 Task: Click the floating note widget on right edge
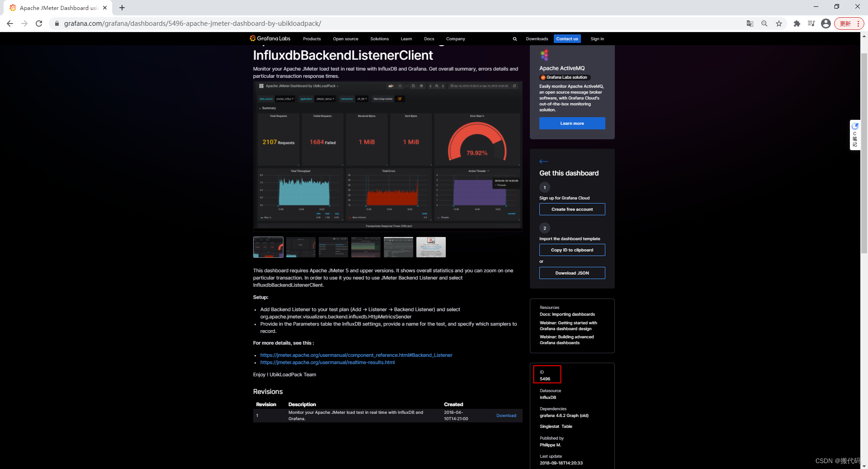(x=855, y=135)
